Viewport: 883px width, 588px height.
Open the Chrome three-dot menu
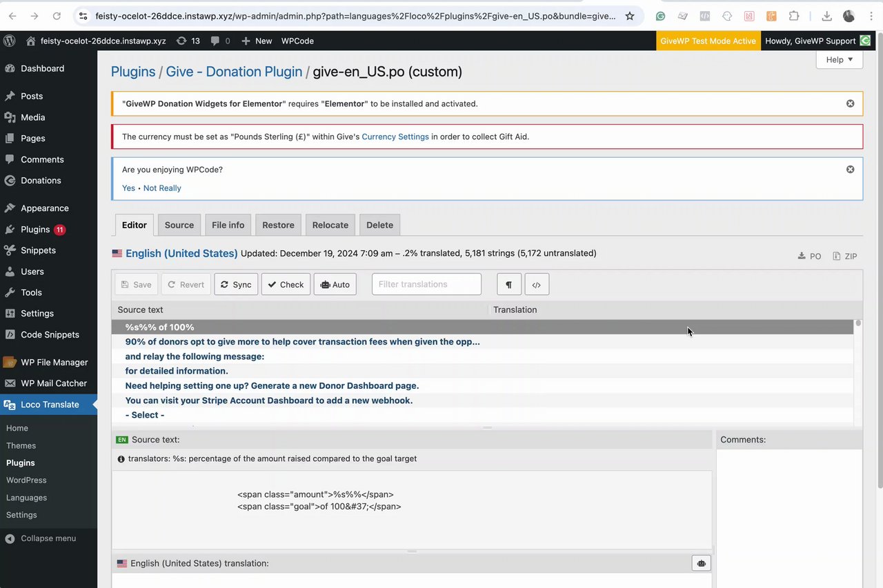(x=871, y=16)
